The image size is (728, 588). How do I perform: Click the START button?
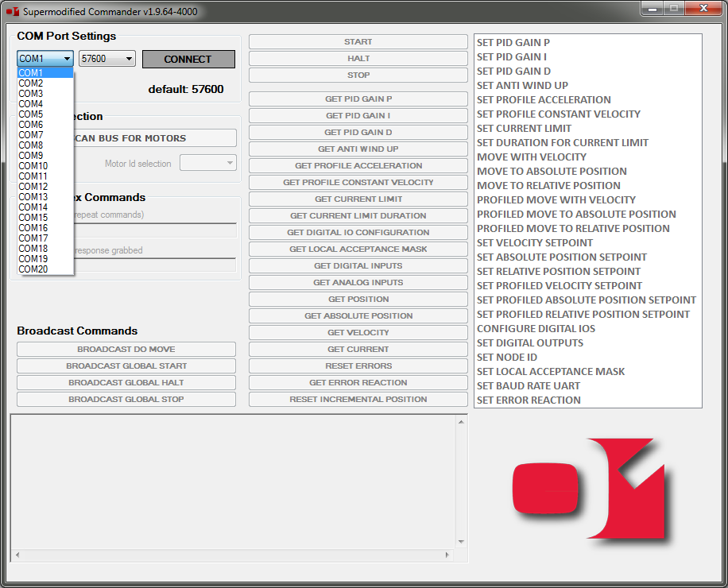coord(358,42)
